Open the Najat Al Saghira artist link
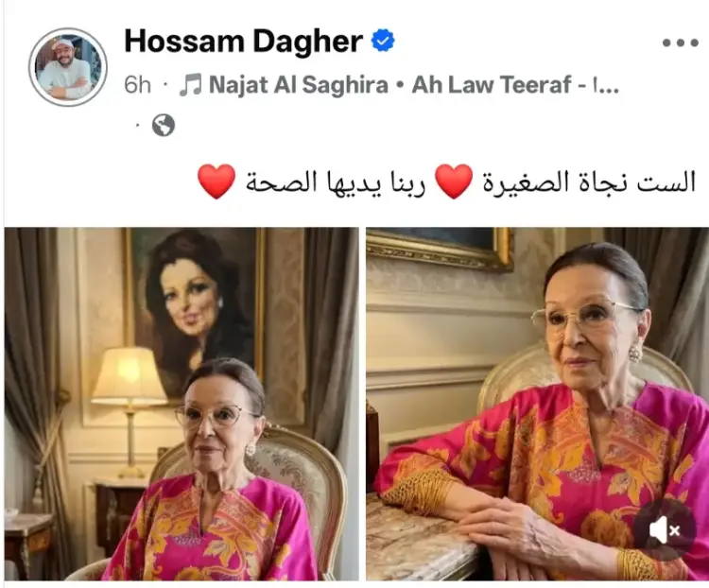Viewport: 709px width, 588px height. pyautogui.click(x=299, y=84)
